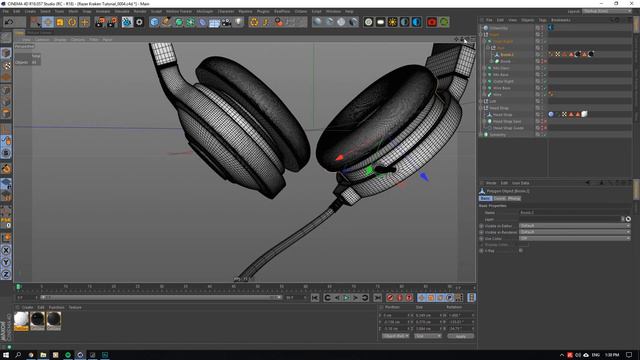
Task: Click the yellow sun icon in top toolbar
Action: tap(392, 22)
